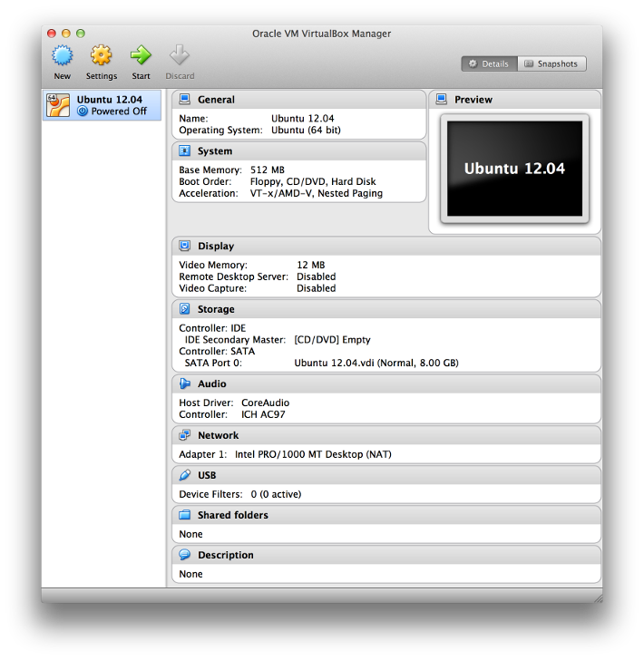The width and height of the screenshot is (644, 660).
Task: Click the Ubuntu 12.04 preview thumbnail
Action: pos(514,169)
